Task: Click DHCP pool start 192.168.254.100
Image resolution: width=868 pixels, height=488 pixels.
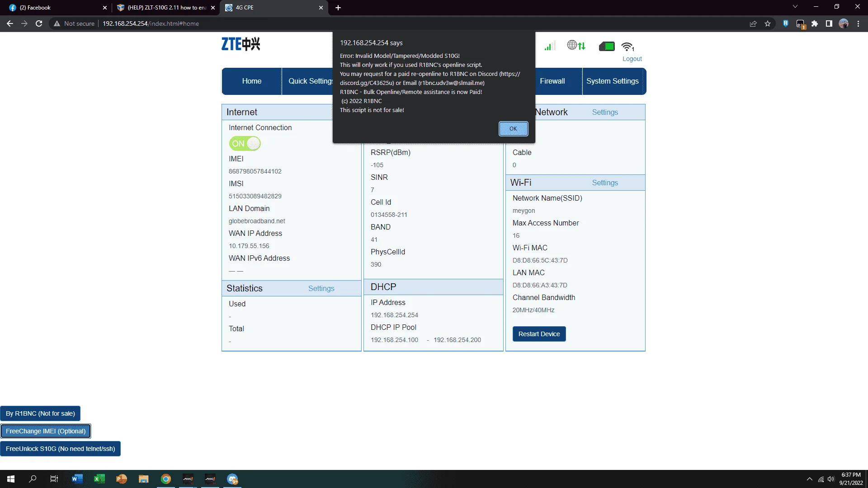Action: [394, 340]
